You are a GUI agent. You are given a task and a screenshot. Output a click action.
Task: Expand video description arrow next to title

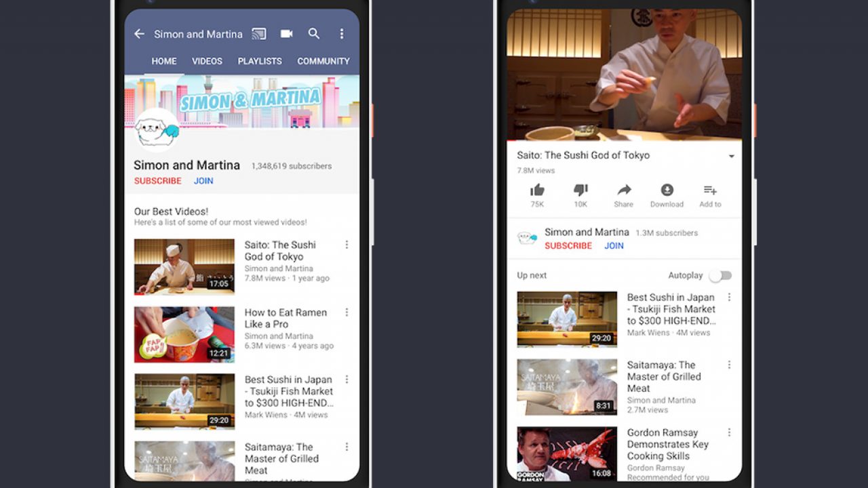[x=731, y=157]
